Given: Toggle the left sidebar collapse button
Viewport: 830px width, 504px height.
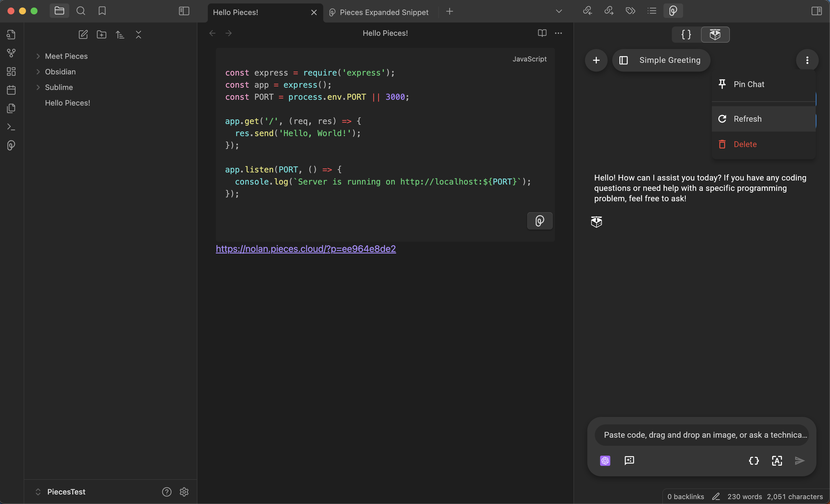Looking at the screenshot, I should pos(184,11).
